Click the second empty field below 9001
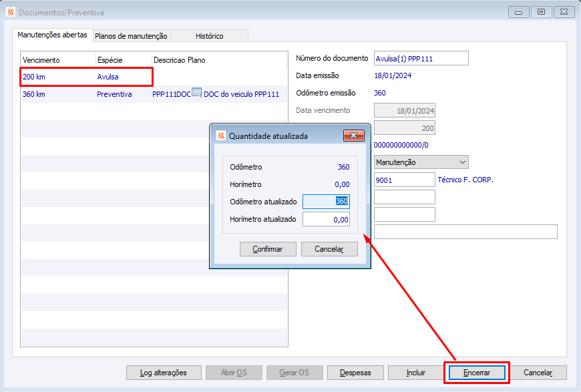This screenshot has width=581, height=392. (405, 214)
